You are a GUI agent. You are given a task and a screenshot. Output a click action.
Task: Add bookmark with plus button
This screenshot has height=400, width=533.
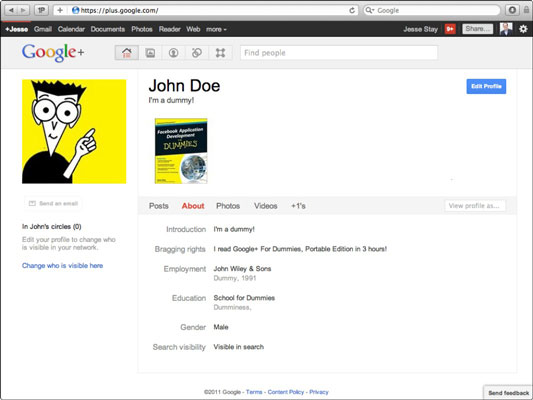click(60, 10)
